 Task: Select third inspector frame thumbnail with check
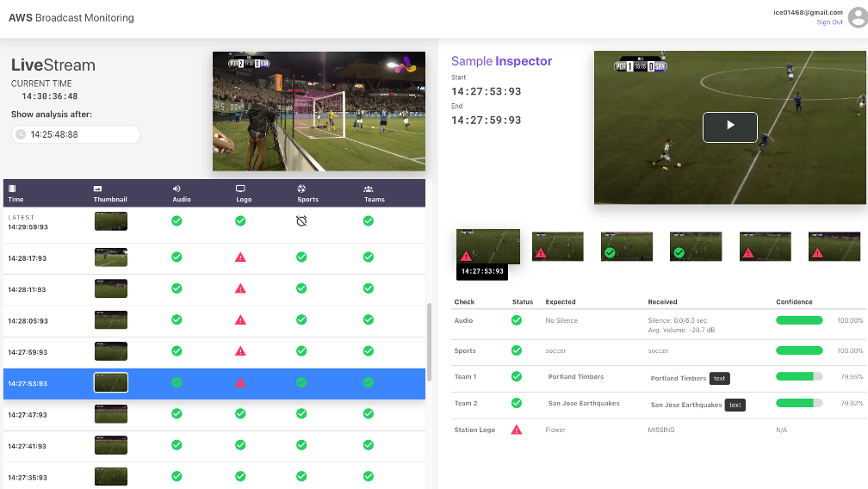click(627, 247)
